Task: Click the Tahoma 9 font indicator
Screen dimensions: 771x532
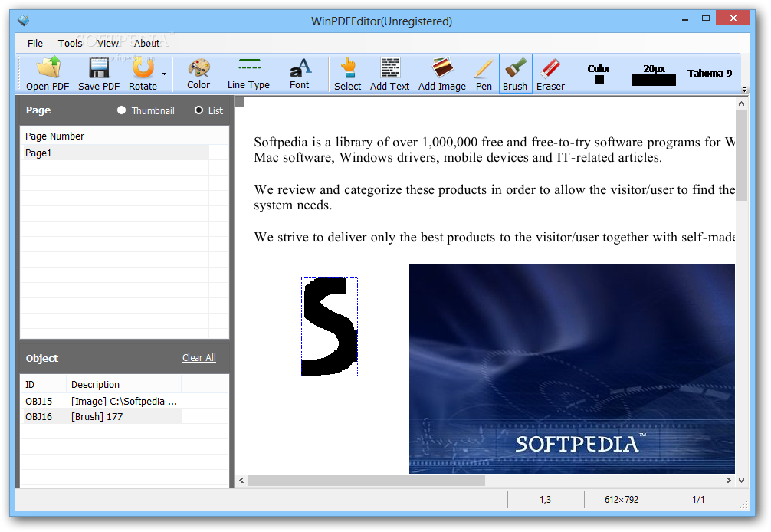Action: click(x=710, y=74)
